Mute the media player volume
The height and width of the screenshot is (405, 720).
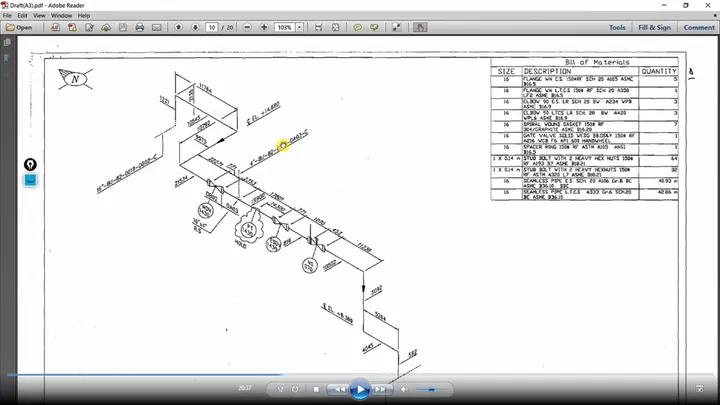click(x=404, y=389)
